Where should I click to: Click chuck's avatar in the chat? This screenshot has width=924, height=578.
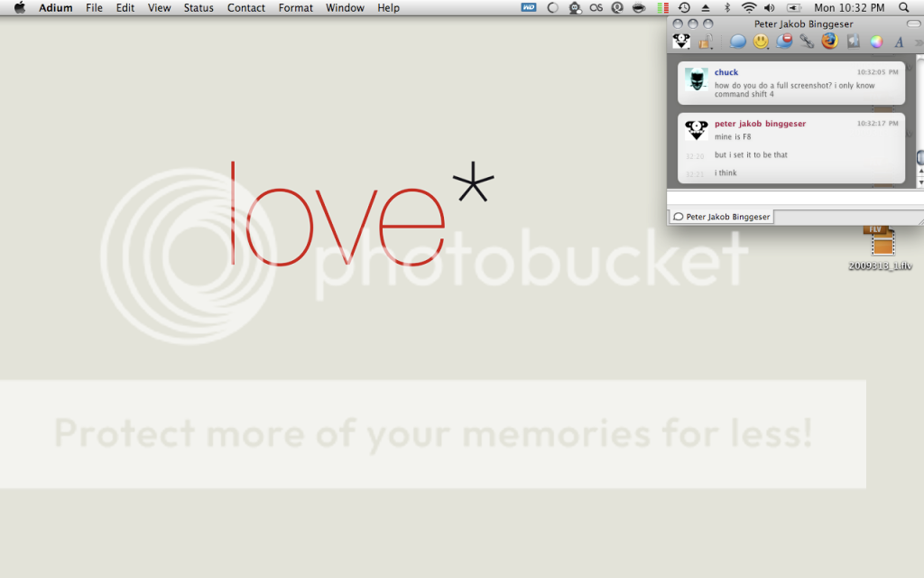pyautogui.click(x=696, y=79)
